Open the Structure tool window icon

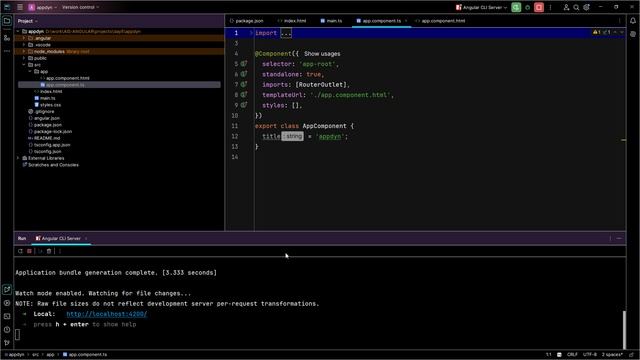[x=7, y=38]
